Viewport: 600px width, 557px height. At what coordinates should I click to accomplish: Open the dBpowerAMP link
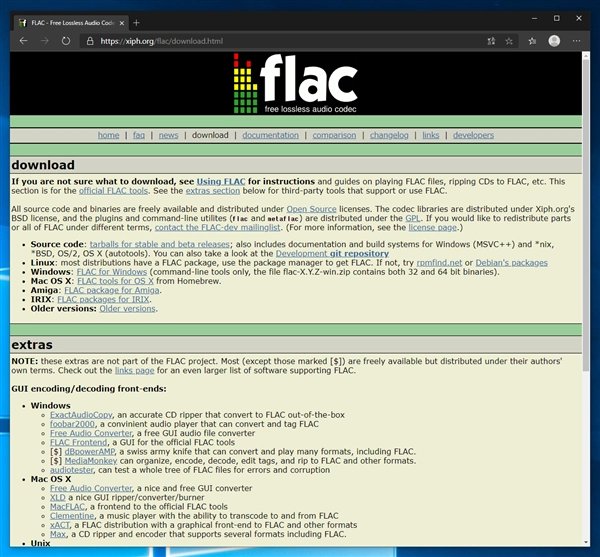(90, 451)
